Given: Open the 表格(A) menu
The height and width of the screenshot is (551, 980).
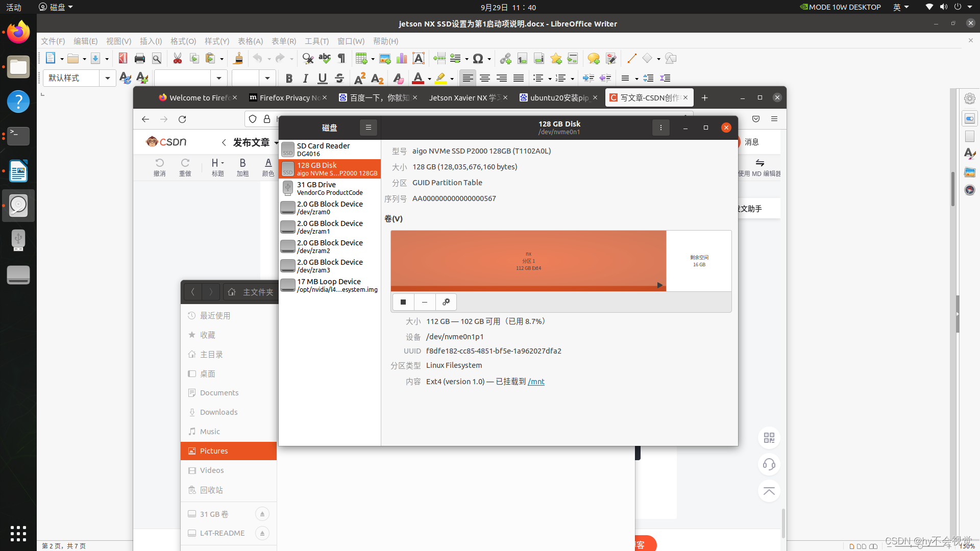Looking at the screenshot, I should 250,41.
